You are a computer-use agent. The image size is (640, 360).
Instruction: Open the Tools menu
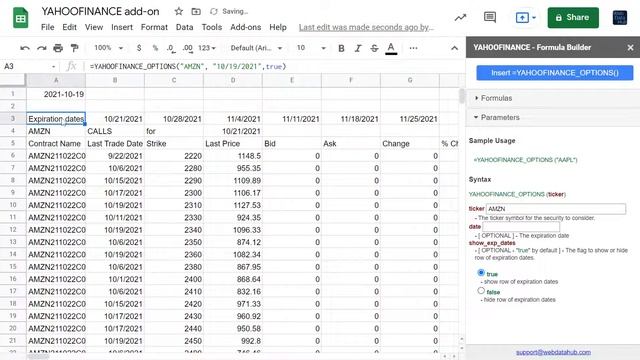pos(211,27)
